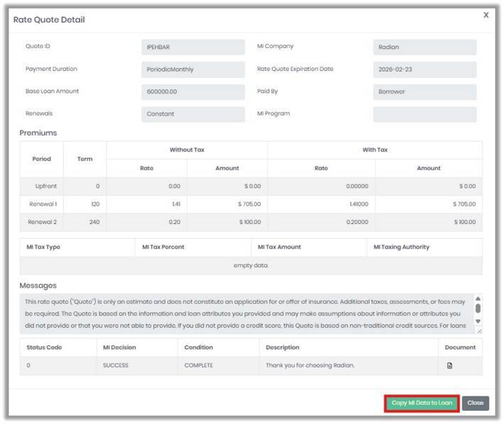Focus the Payment Duration field PeriodicMonthly

click(x=193, y=69)
